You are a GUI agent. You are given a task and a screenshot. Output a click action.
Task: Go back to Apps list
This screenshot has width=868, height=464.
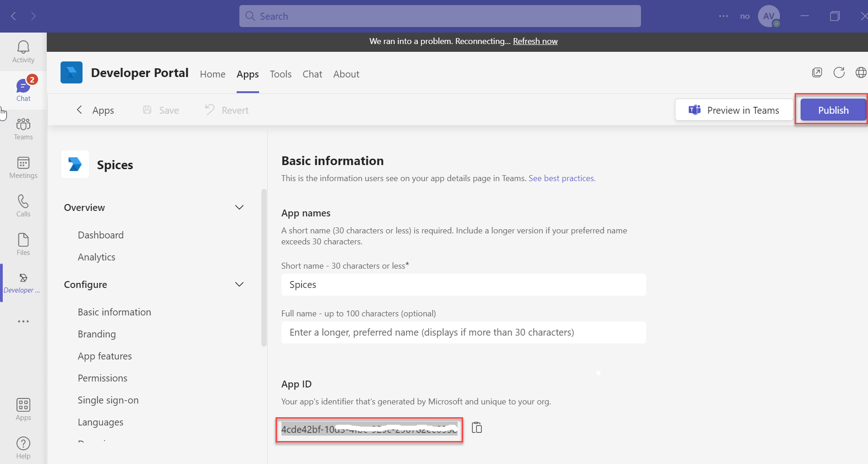pyautogui.click(x=95, y=110)
